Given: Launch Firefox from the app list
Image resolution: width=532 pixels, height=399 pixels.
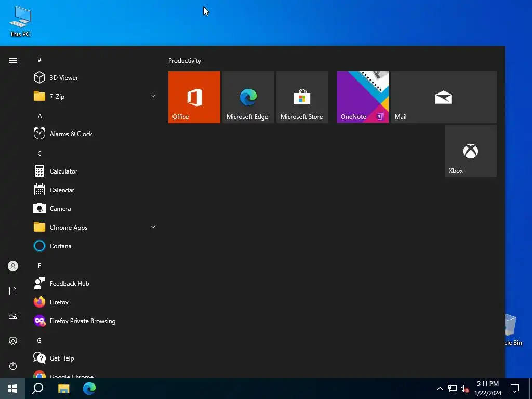Looking at the screenshot, I should tap(95, 302).
